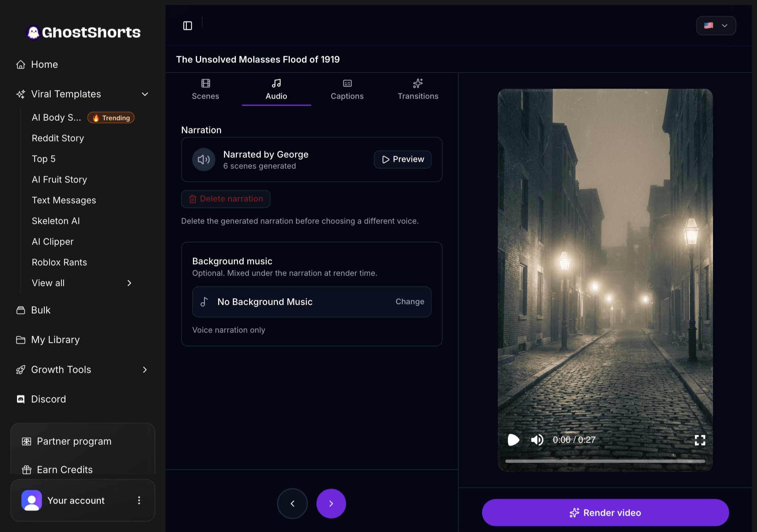
Task: Click Render video button
Action: tap(605, 513)
